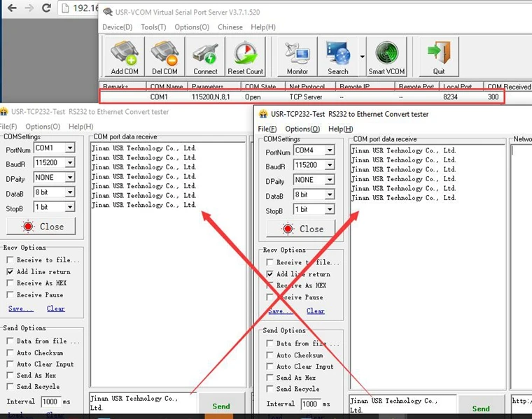This screenshot has width=532, height=419.
Task: Click send text box in left window
Action: 143,403
